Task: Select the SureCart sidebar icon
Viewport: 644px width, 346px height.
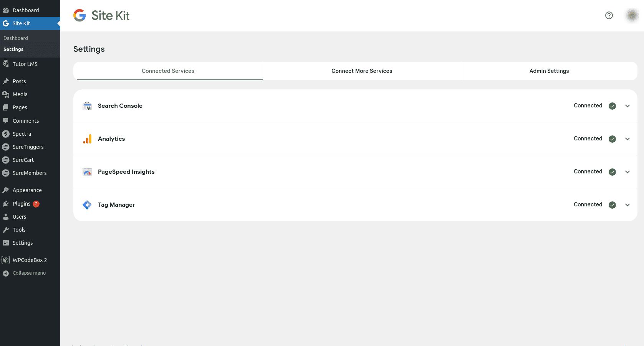Action: [x=6, y=160]
